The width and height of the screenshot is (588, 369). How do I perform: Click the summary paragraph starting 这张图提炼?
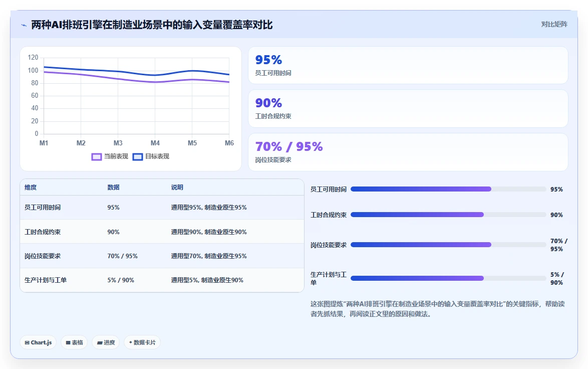(x=438, y=309)
